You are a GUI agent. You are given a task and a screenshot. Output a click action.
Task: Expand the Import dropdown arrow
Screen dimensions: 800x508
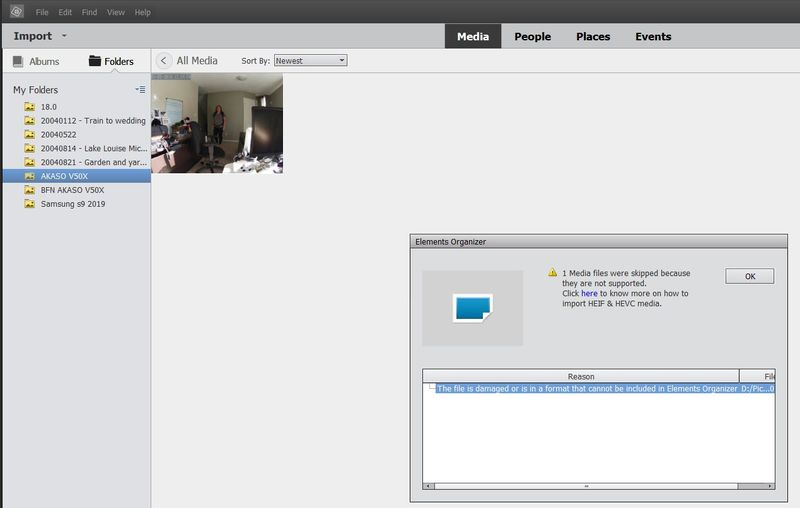pyautogui.click(x=64, y=37)
